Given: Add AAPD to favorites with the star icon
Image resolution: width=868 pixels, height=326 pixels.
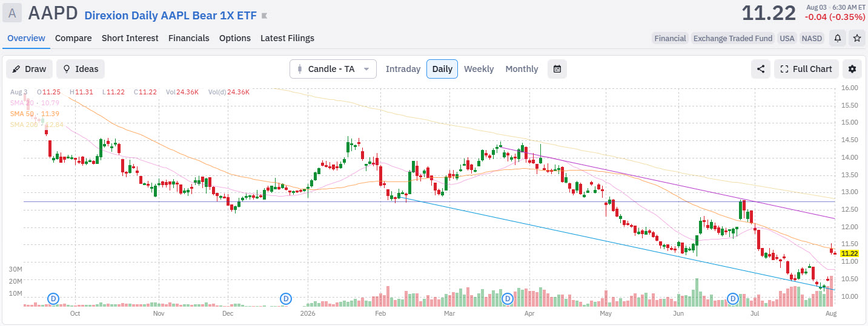Looking at the screenshot, I should 857,38.
